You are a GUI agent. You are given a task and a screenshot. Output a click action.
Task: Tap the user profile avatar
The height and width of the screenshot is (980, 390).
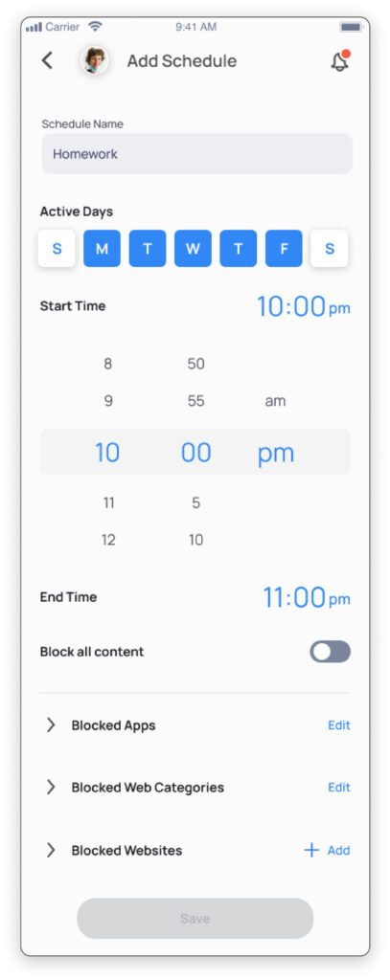(95, 60)
